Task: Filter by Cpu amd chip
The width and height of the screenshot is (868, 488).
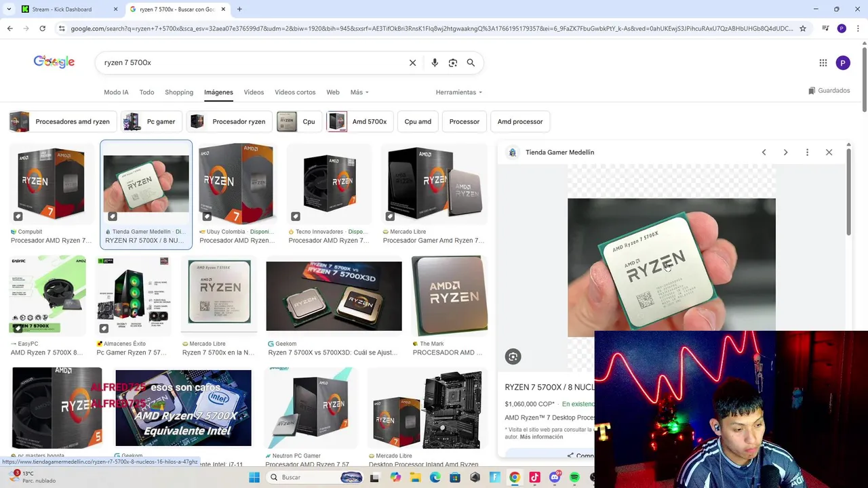Action: tap(418, 122)
